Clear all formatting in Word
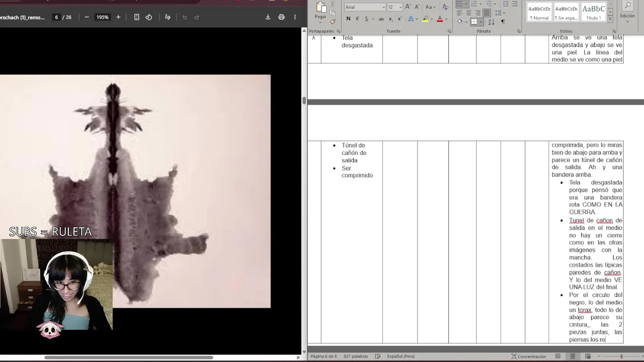The height and width of the screenshot is (362, 644). tap(445, 7)
